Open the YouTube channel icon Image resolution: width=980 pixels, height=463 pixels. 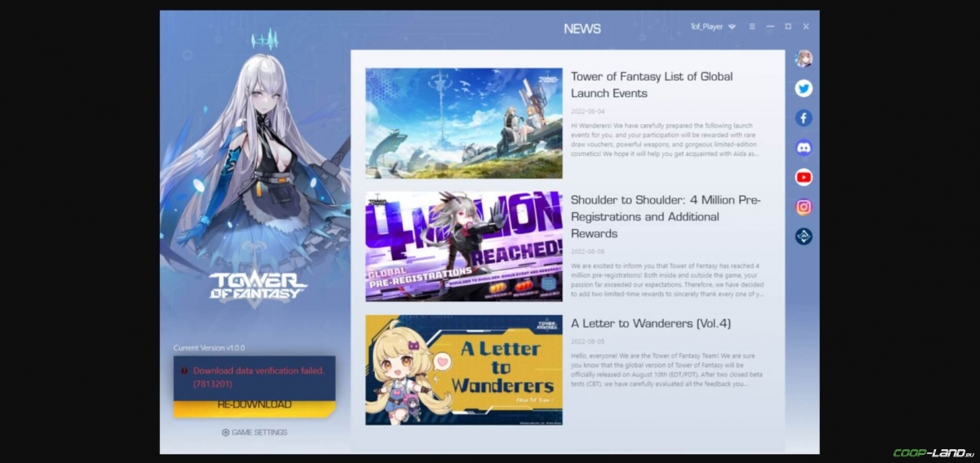click(804, 177)
